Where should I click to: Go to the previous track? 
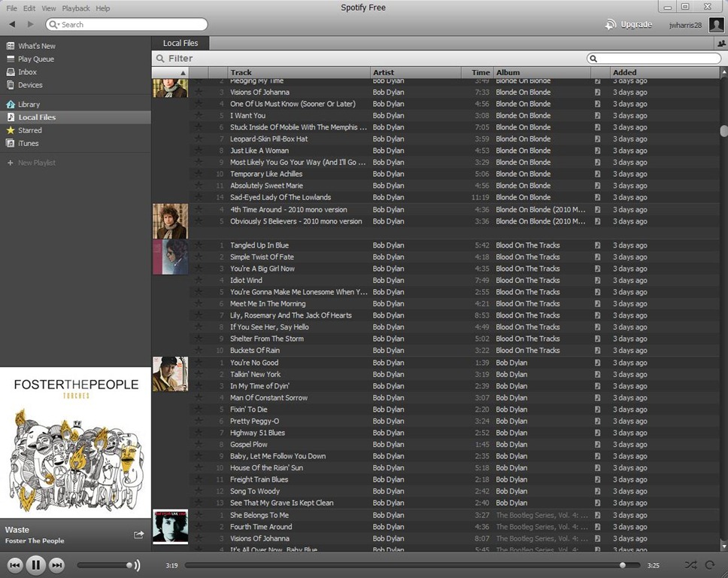coord(14,565)
